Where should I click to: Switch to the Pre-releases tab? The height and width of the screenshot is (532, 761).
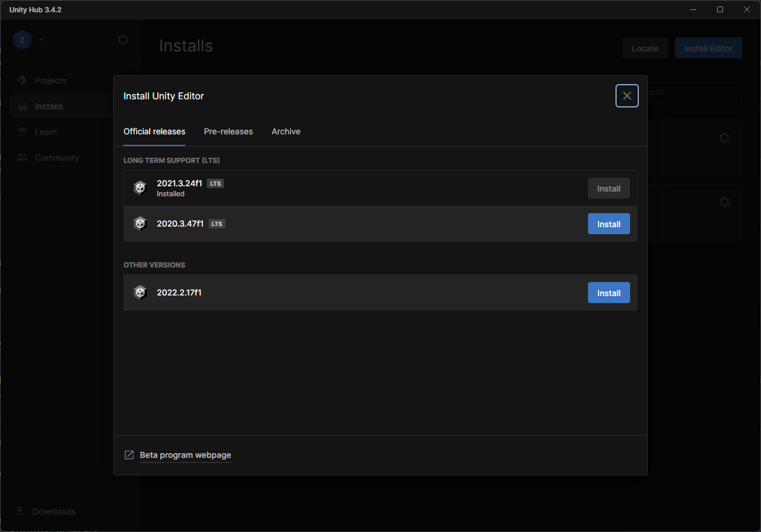[x=229, y=131]
